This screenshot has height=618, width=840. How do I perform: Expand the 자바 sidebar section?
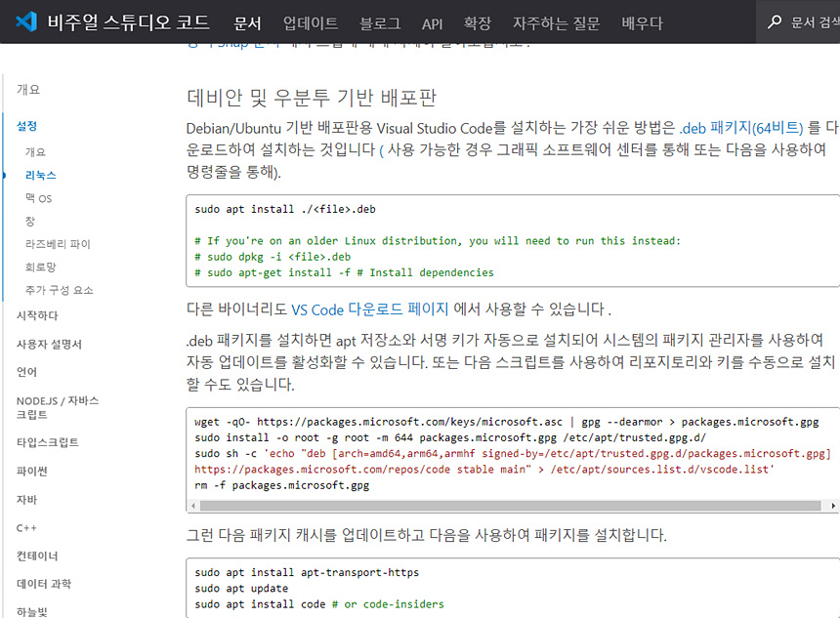[x=26, y=499]
